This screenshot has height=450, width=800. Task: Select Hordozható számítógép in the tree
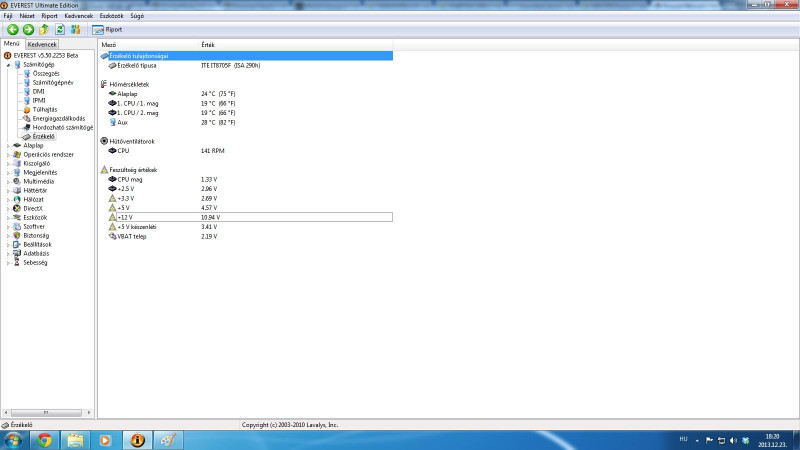pyautogui.click(x=63, y=128)
